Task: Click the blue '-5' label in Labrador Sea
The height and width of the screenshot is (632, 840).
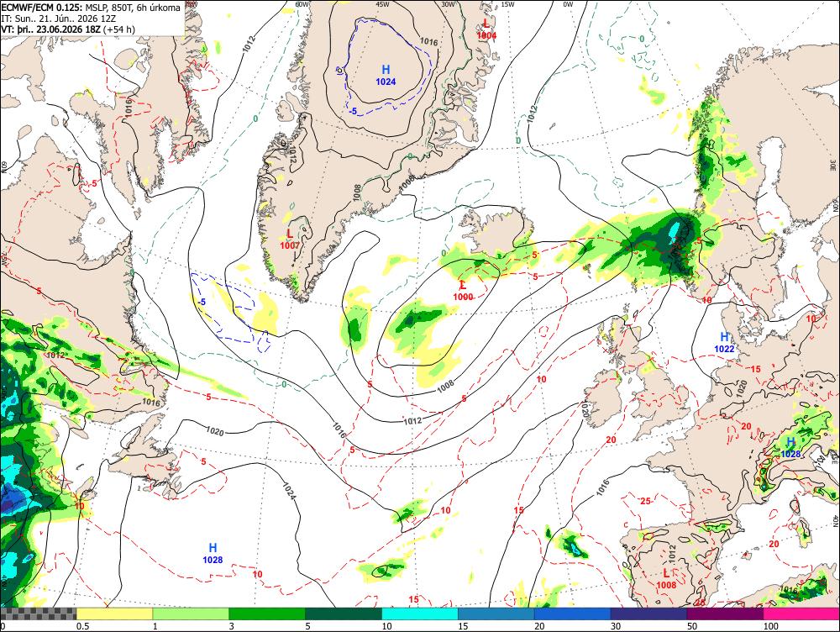Action: coord(201,303)
